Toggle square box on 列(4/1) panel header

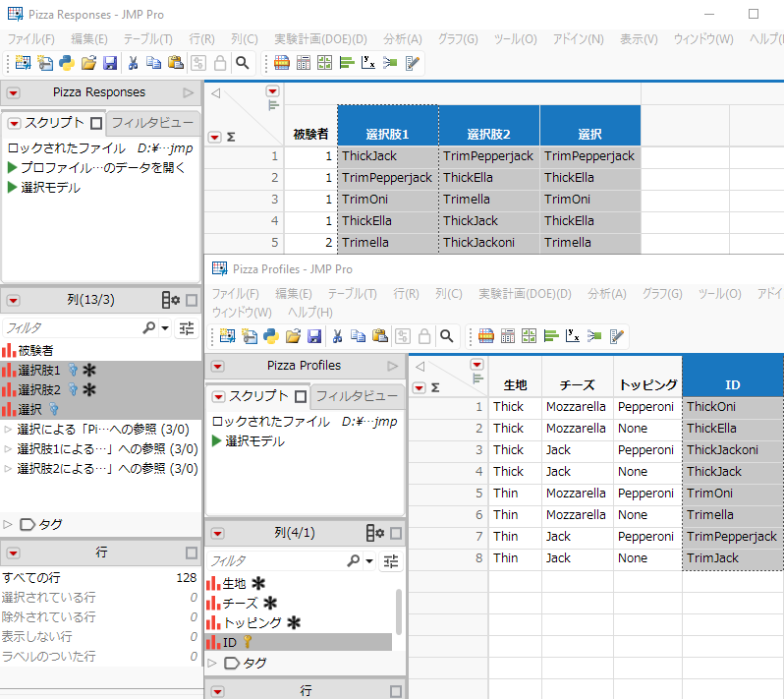[396, 534]
